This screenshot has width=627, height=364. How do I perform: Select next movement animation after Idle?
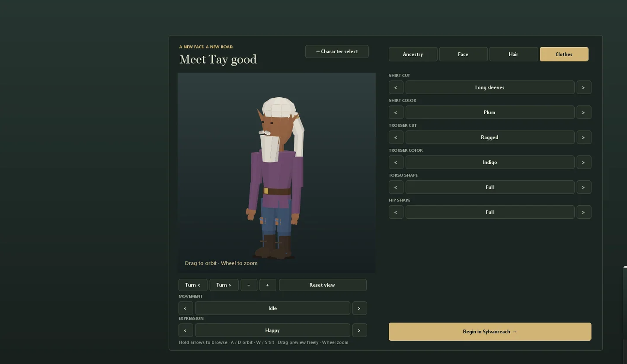359,308
